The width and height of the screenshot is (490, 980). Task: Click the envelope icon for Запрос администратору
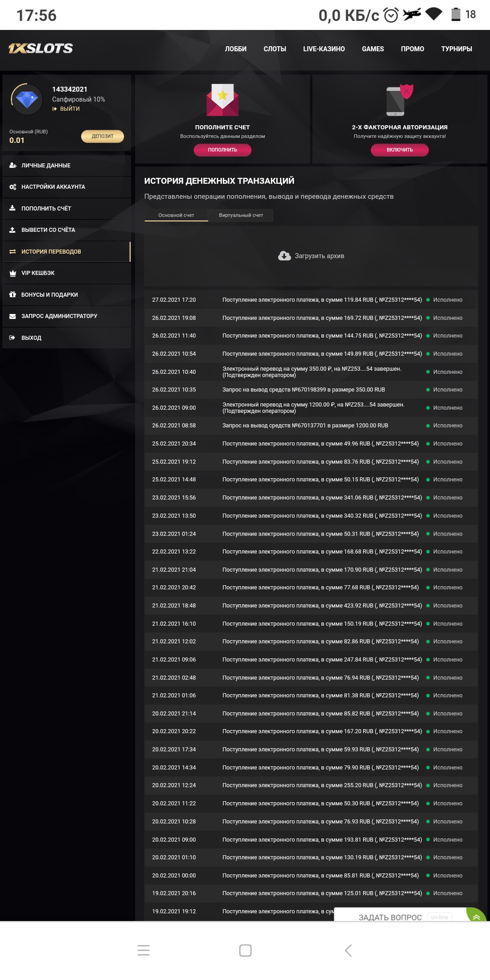[x=13, y=316]
